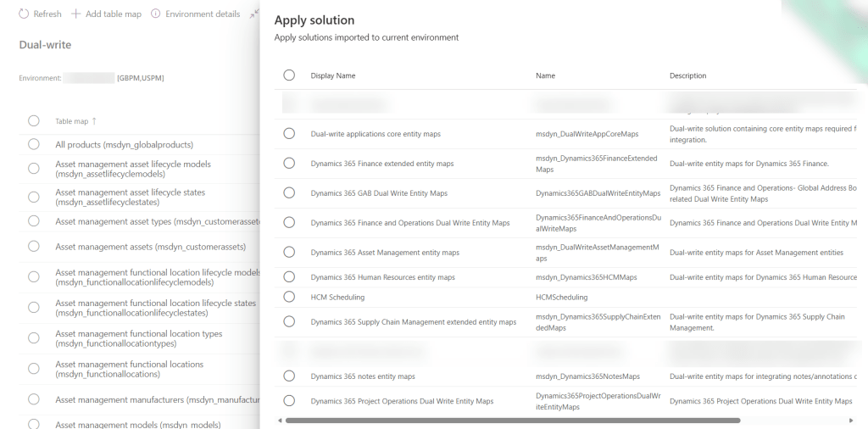Screen dimensions: 868x429
Task: Click the horizontal scrollbar right arrow
Action: pyautogui.click(x=851, y=421)
